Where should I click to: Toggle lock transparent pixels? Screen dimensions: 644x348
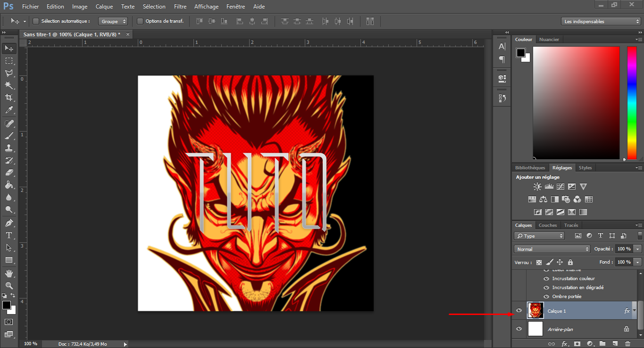539,262
